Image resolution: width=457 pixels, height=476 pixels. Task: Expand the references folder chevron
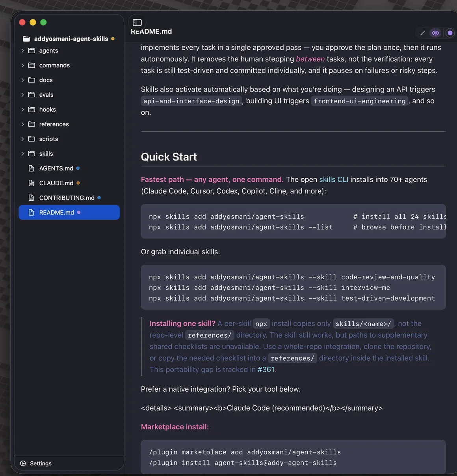tap(22, 124)
